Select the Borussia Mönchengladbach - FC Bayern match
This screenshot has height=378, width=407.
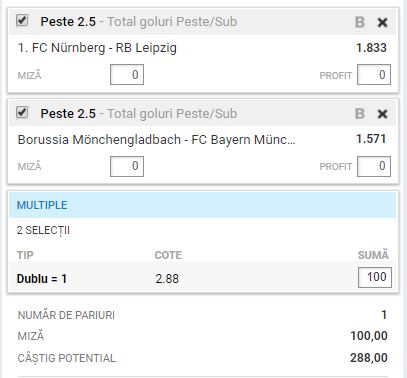[x=156, y=140]
